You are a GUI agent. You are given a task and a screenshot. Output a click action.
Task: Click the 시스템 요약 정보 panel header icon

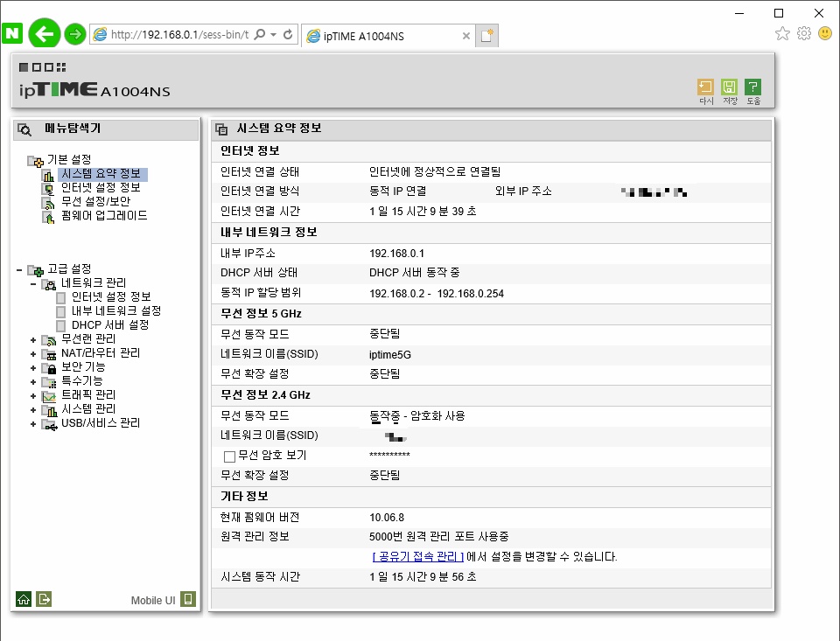point(221,129)
